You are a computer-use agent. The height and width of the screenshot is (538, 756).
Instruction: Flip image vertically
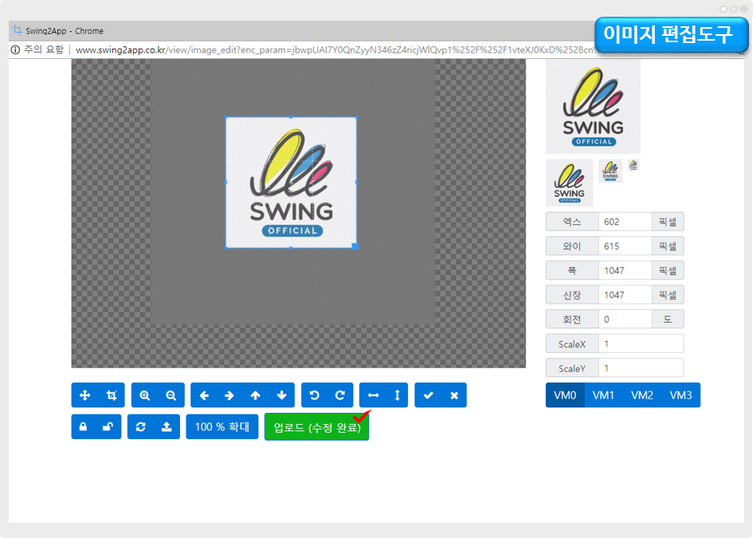click(x=398, y=395)
